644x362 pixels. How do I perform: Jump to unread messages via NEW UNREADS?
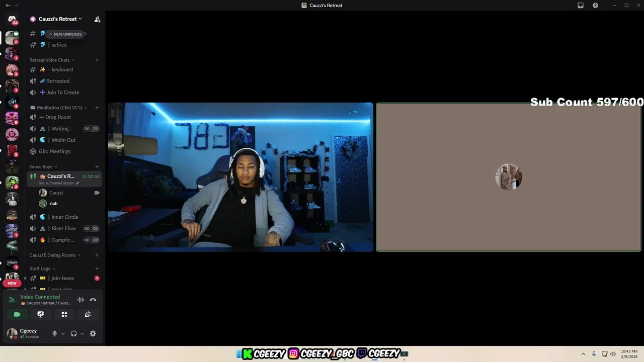(65, 34)
